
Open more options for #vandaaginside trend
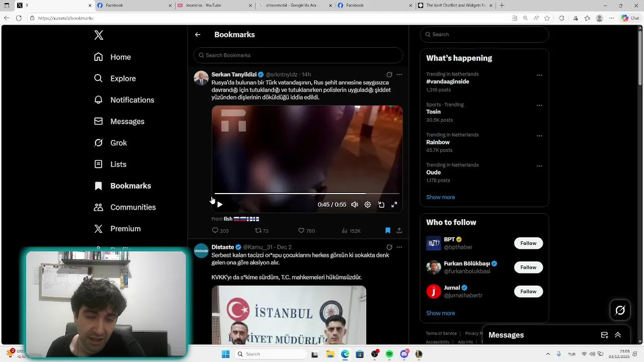pyautogui.click(x=539, y=75)
